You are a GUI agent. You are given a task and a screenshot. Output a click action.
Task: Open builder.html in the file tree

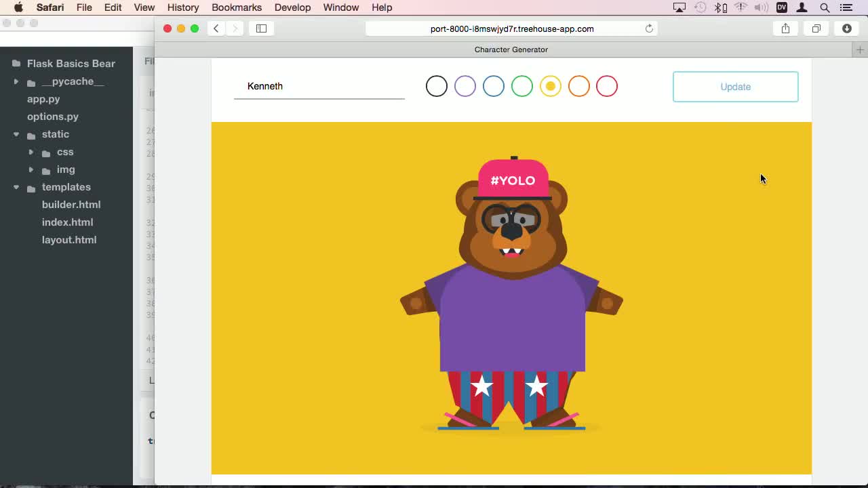click(x=71, y=205)
